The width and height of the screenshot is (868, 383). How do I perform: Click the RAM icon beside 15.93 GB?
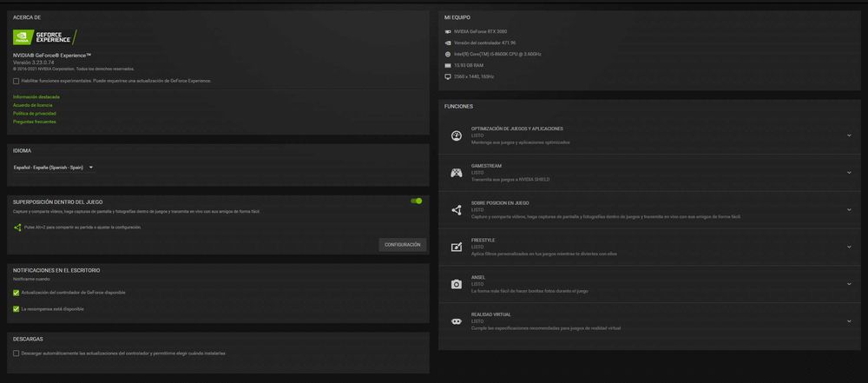click(x=447, y=65)
